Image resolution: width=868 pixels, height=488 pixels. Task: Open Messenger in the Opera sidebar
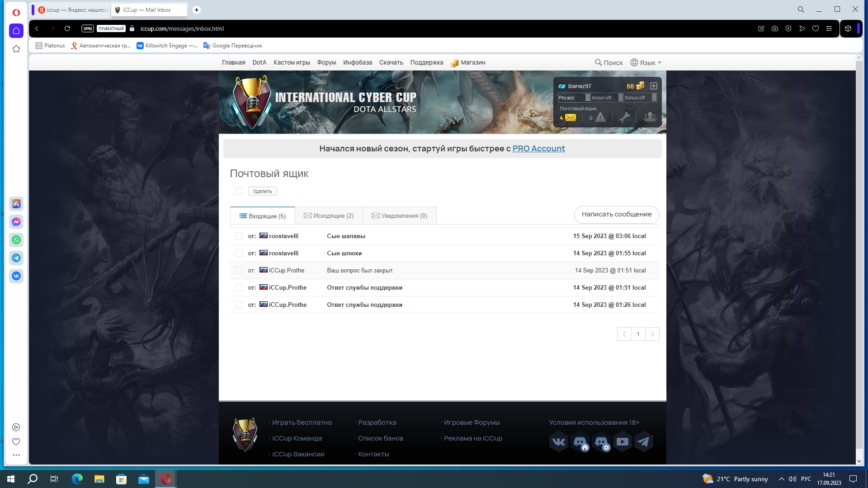[16, 222]
